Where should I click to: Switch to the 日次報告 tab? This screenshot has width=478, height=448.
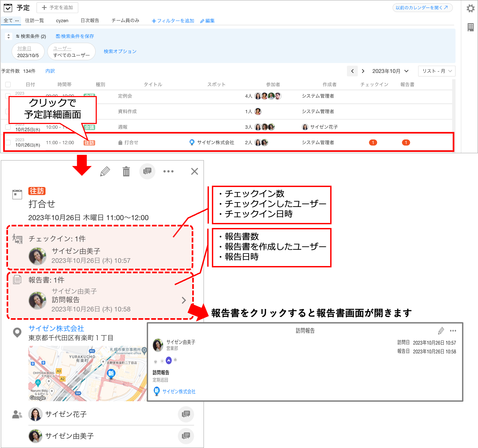tap(90, 20)
